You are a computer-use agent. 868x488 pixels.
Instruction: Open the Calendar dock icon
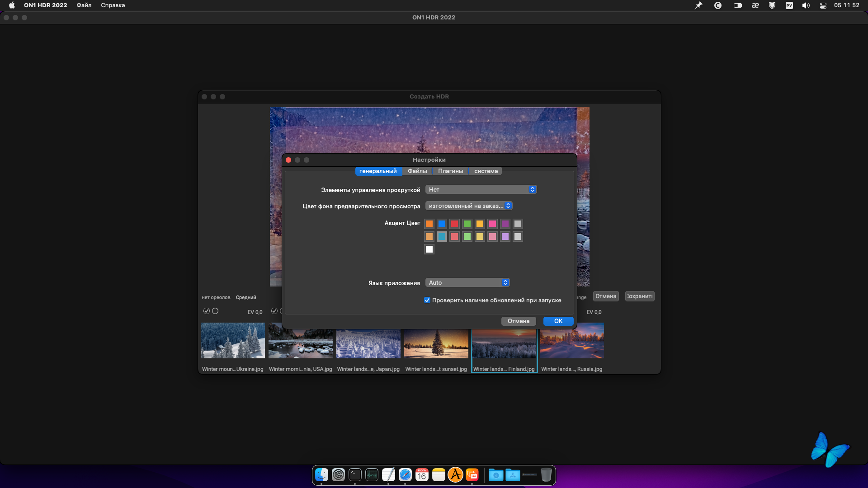(x=422, y=475)
